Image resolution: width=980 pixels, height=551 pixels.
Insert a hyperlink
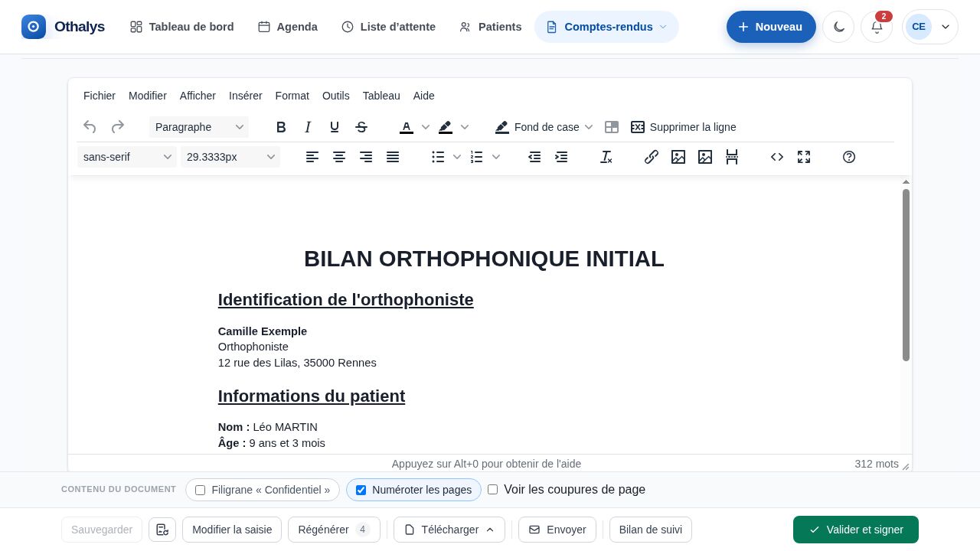652,157
